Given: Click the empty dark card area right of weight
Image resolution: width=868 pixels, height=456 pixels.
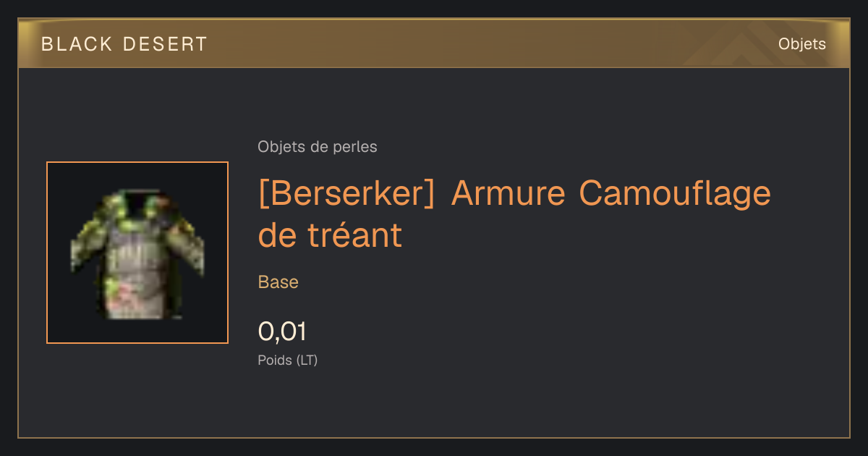Looking at the screenshot, I should [x=579, y=340].
